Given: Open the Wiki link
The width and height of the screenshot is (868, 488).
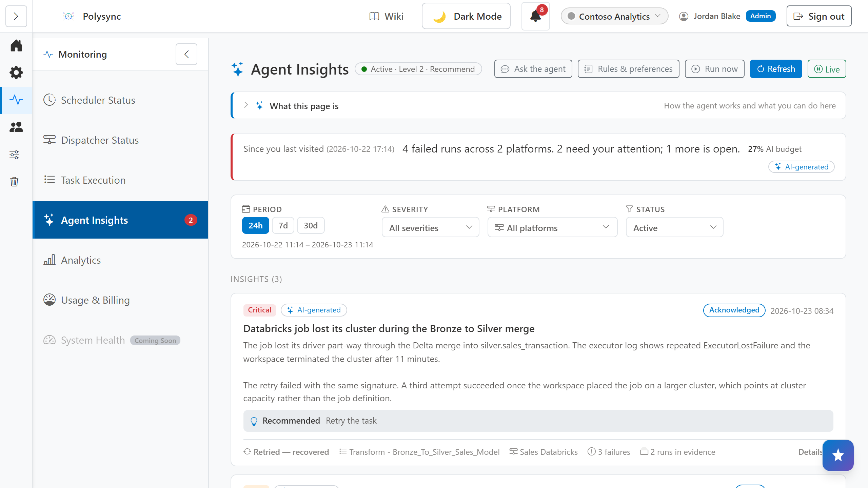Looking at the screenshot, I should [386, 16].
